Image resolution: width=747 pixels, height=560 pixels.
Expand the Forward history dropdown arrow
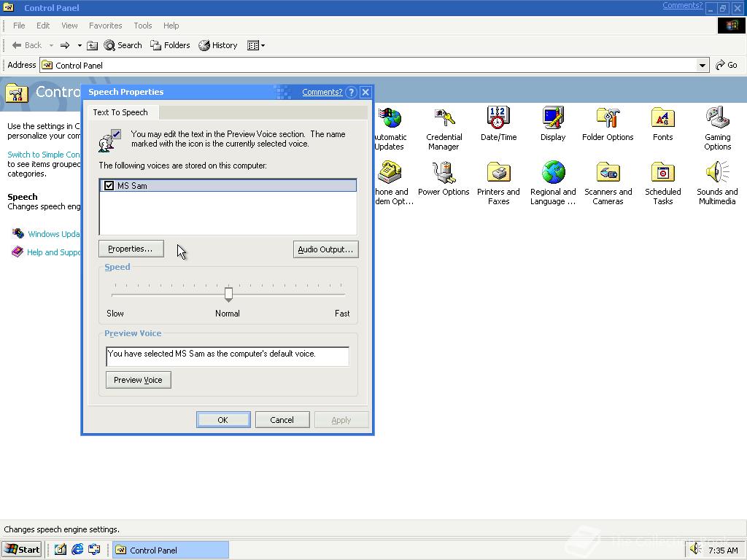[80, 45]
